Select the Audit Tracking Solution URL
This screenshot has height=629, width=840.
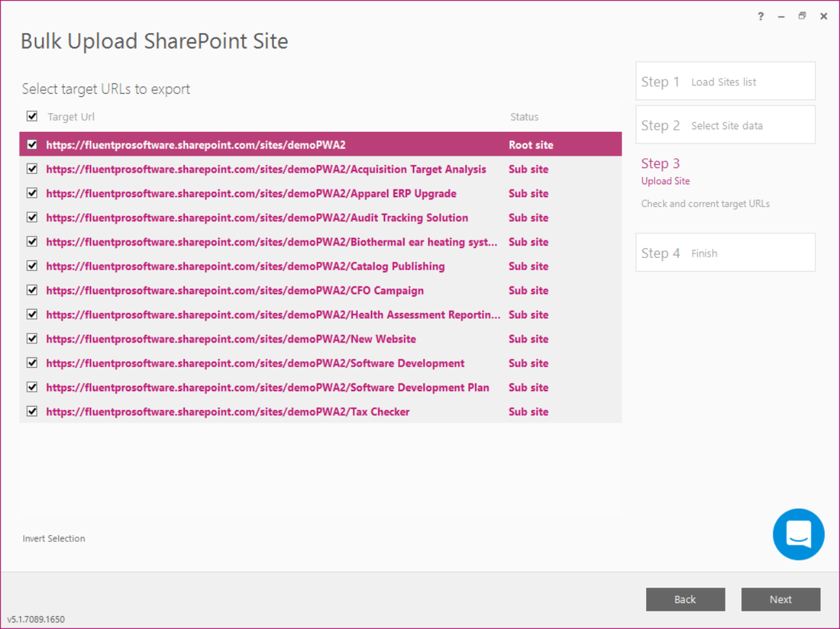coord(257,218)
